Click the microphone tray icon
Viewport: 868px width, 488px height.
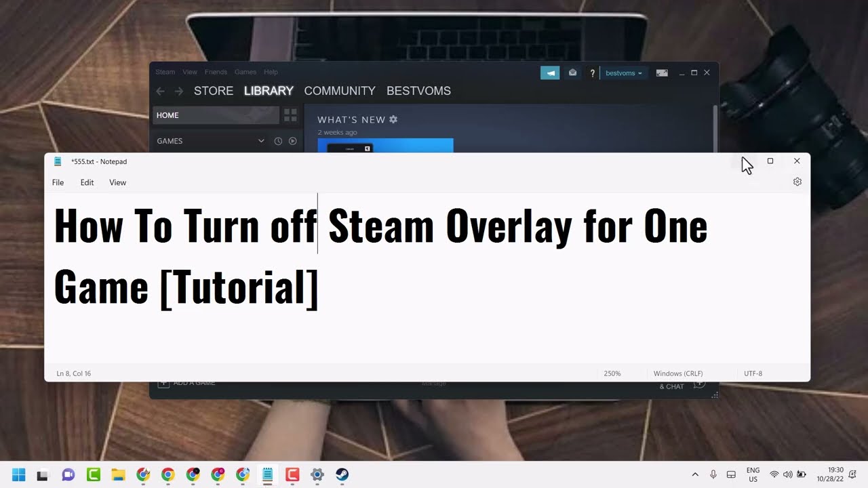click(x=713, y=475)
